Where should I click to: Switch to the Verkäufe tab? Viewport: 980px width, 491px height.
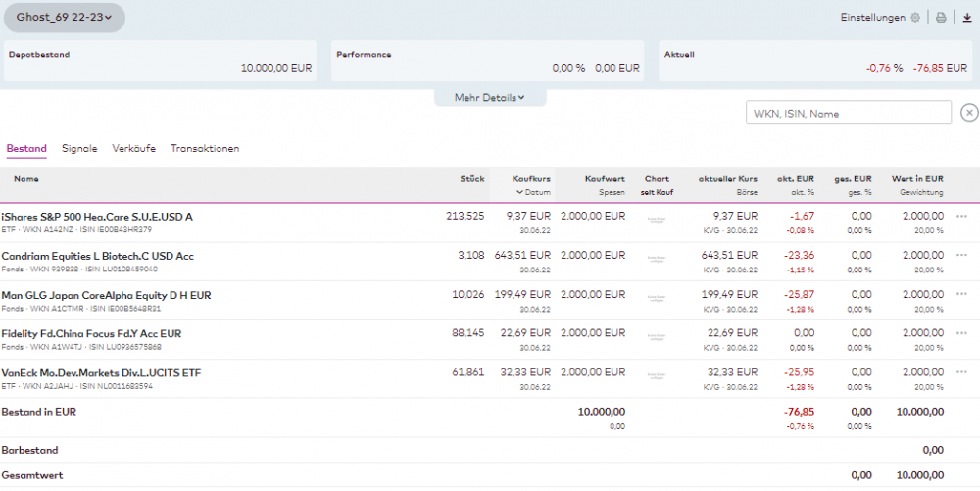(x=133, y=149)
